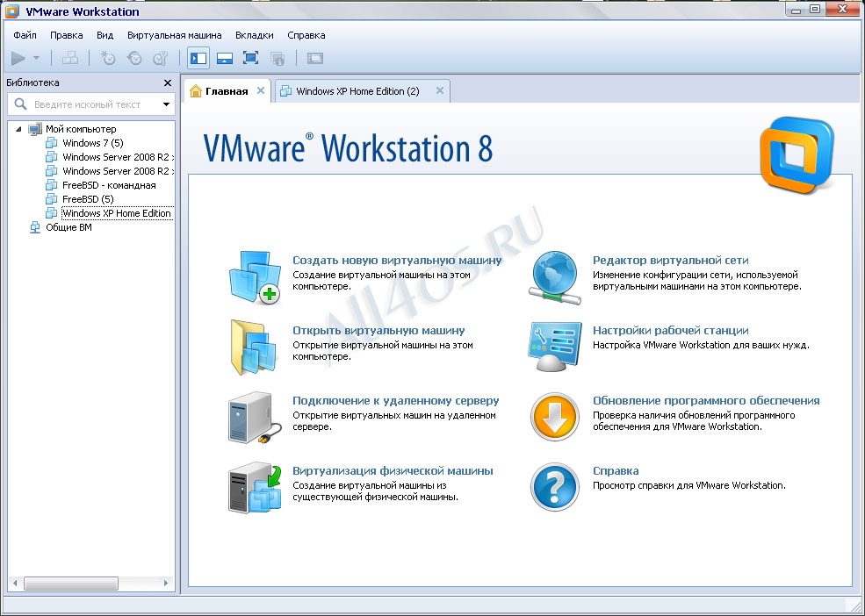Click the workstation preferences monitor icon
The height and width of the screenshot is (616, 865).
point(555,347)
